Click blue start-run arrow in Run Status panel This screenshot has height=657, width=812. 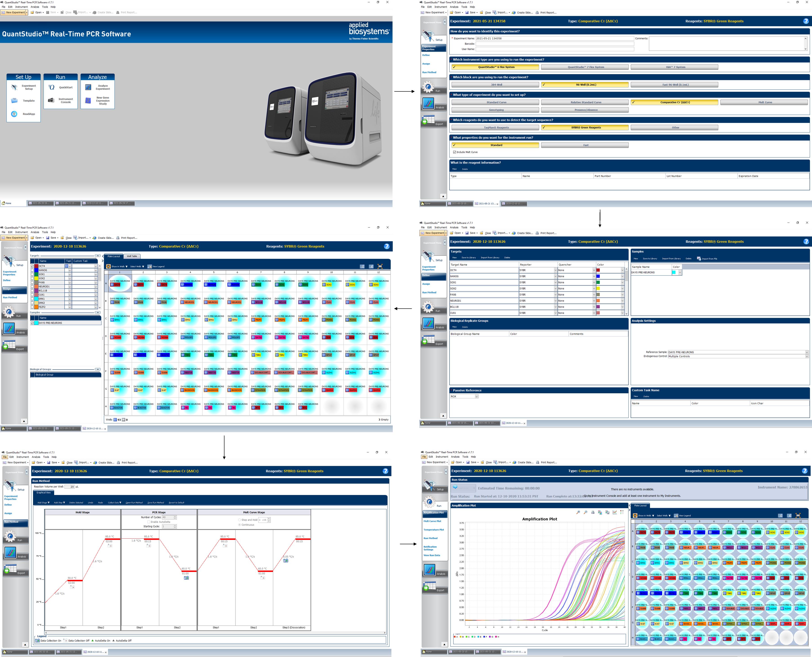pyautogui.click(x=455, y=487)
